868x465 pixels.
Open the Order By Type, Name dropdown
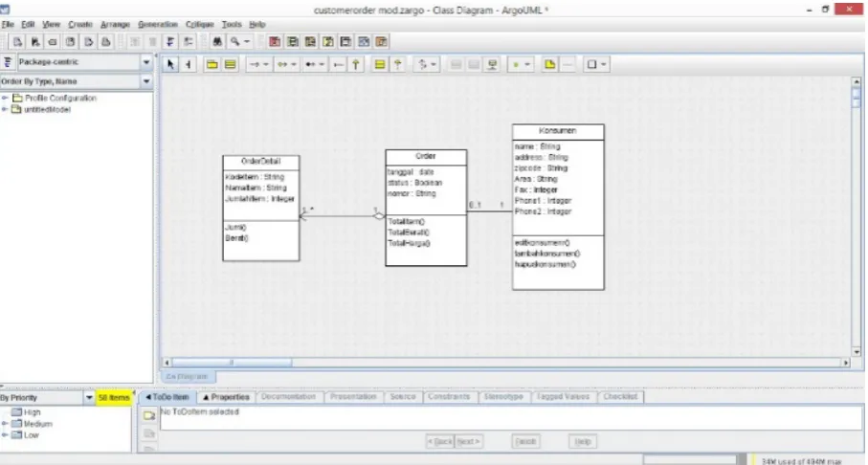(x=146, y=81)
